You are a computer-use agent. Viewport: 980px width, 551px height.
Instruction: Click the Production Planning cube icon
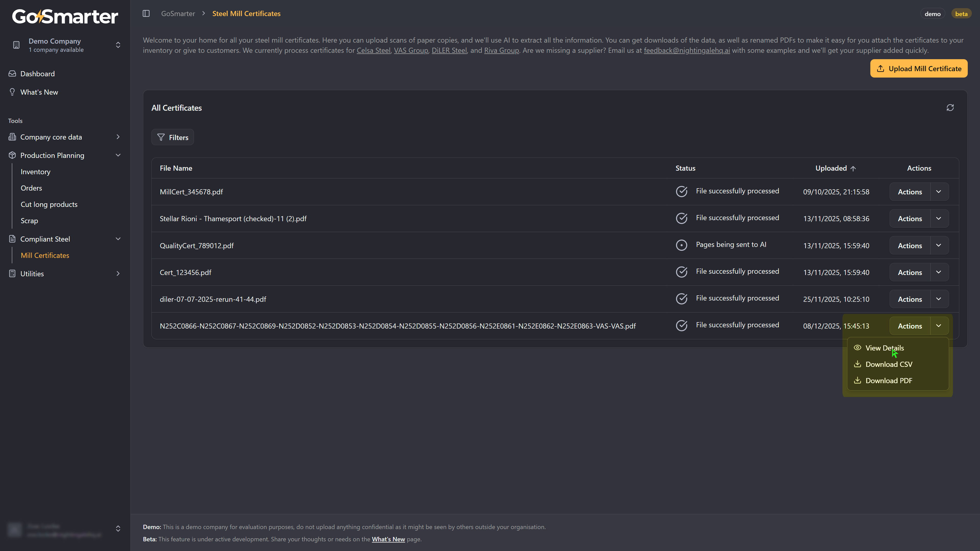tap(12, 155)
